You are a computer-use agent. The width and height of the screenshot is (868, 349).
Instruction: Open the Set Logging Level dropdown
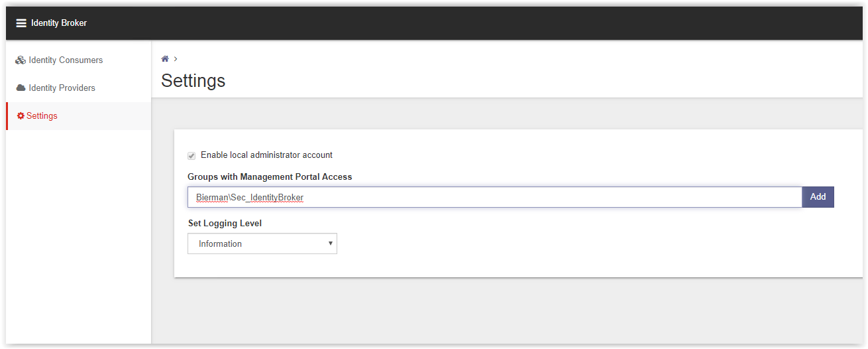pos(262,244)
